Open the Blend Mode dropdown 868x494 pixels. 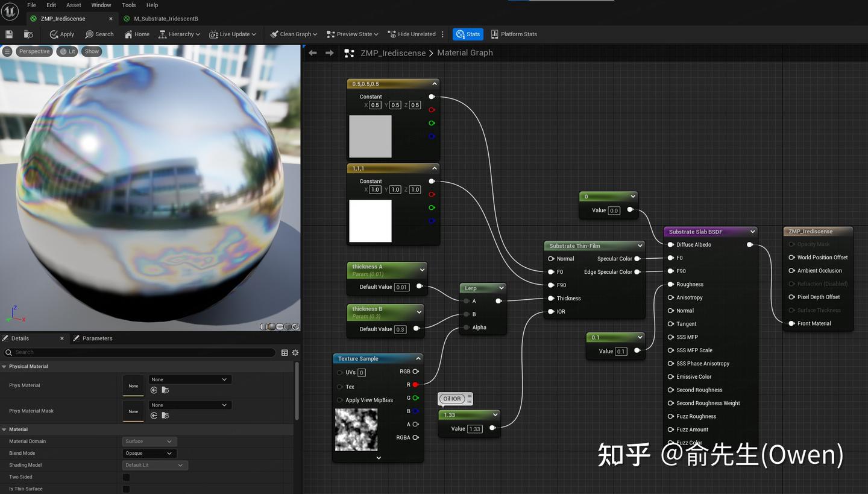148,454
